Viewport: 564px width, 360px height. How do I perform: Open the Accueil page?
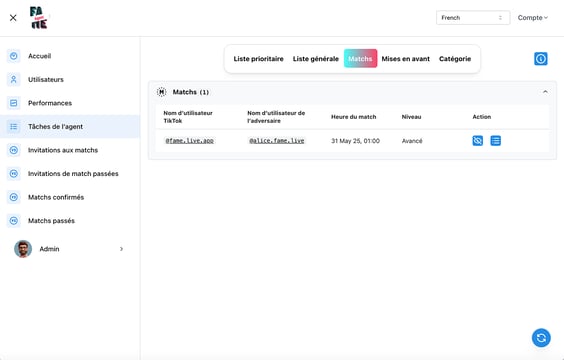(x=40, y=56)
